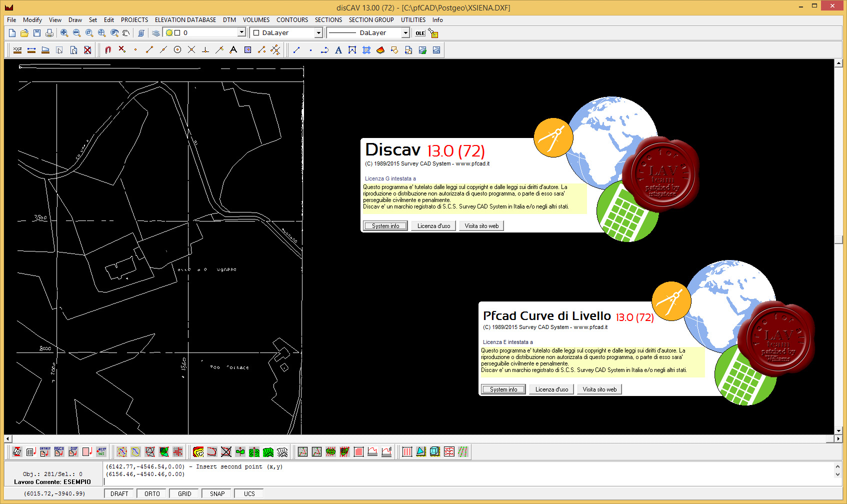The height and width of the screenshot is (504, 847).
Task: Click the vertical scrollbar down arrow
Action: click(838, 430)
